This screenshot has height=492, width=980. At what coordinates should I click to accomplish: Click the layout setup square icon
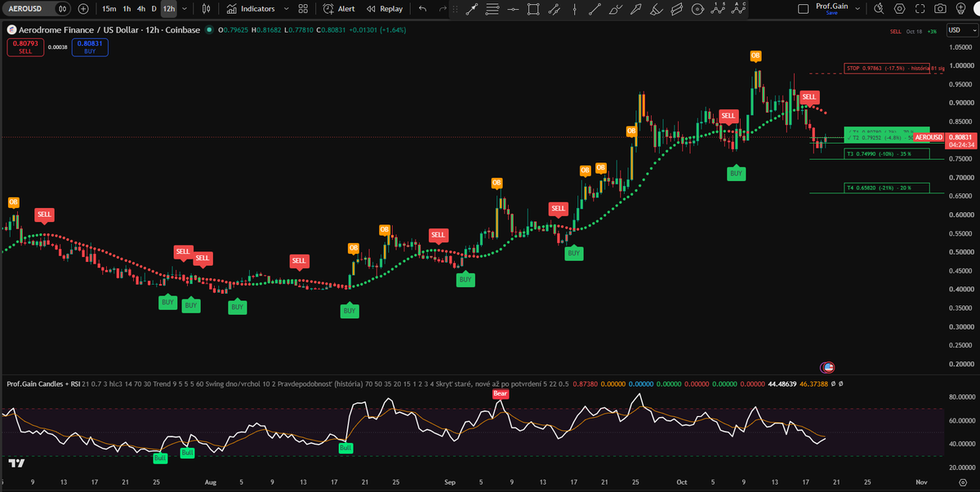tap(803, 8)
